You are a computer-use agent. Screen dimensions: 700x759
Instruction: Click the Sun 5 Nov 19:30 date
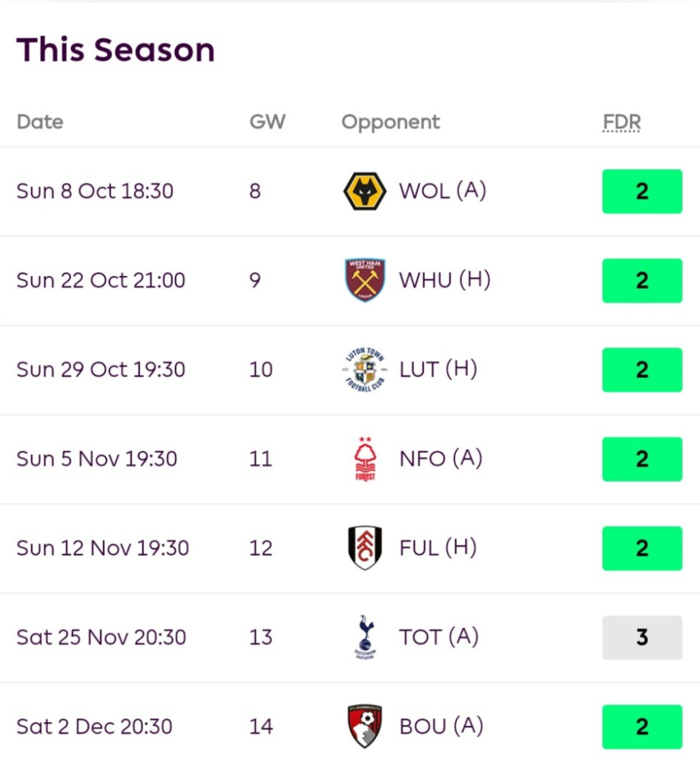[97, 459]
